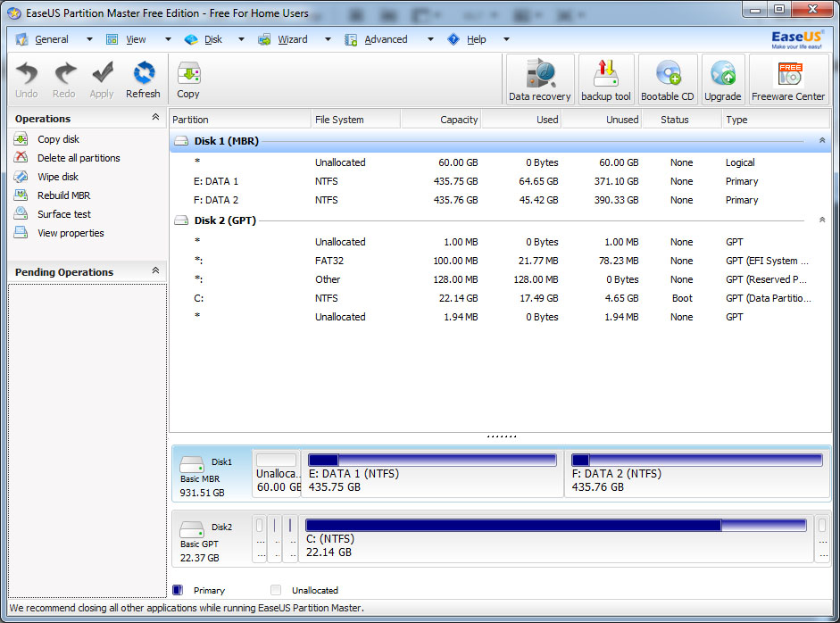This screenshot has width=840, height=623.
Task: Select the Disk2 drive icon in the disk map
Action: [x=191, y=529]
